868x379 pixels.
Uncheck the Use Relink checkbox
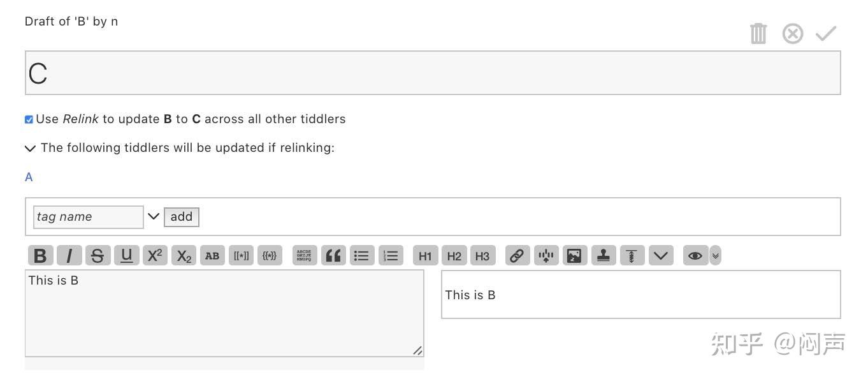point(29,119)
